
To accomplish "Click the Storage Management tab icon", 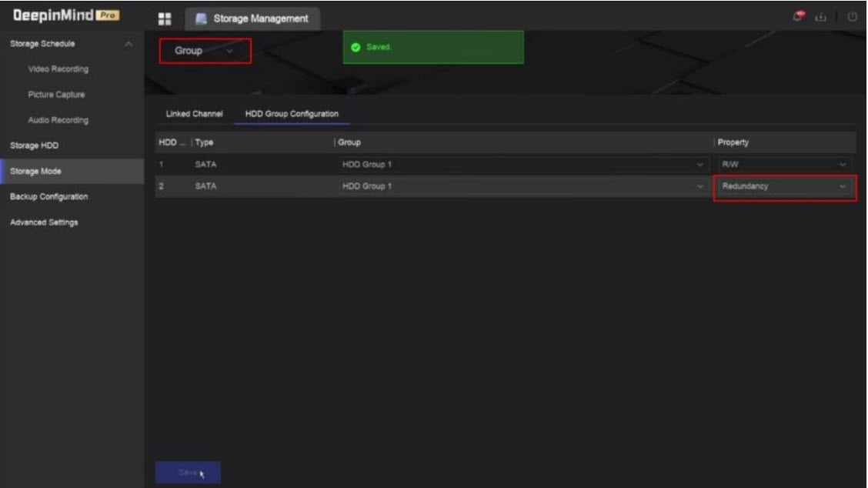I will (201, 18).
